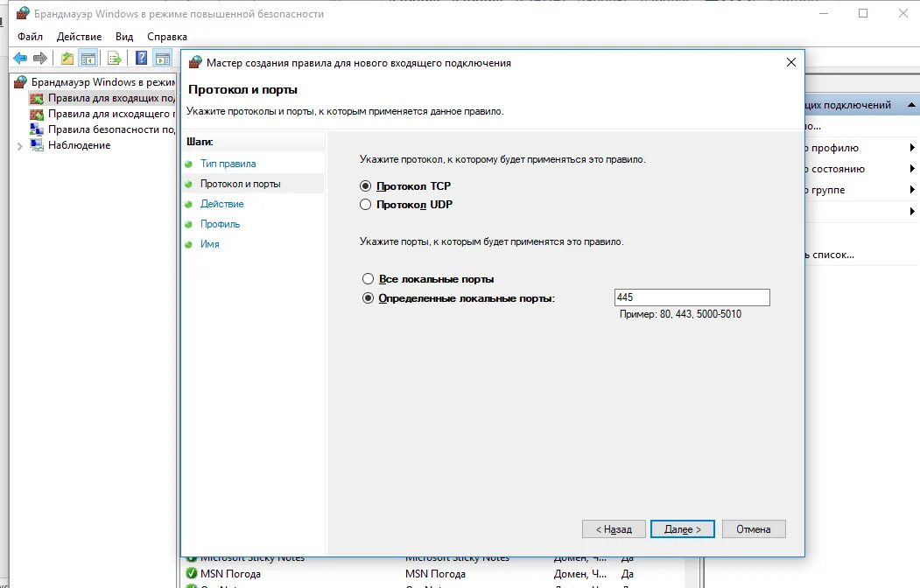Open the Фильтр по профилю submenu arrow

(913, 148)
